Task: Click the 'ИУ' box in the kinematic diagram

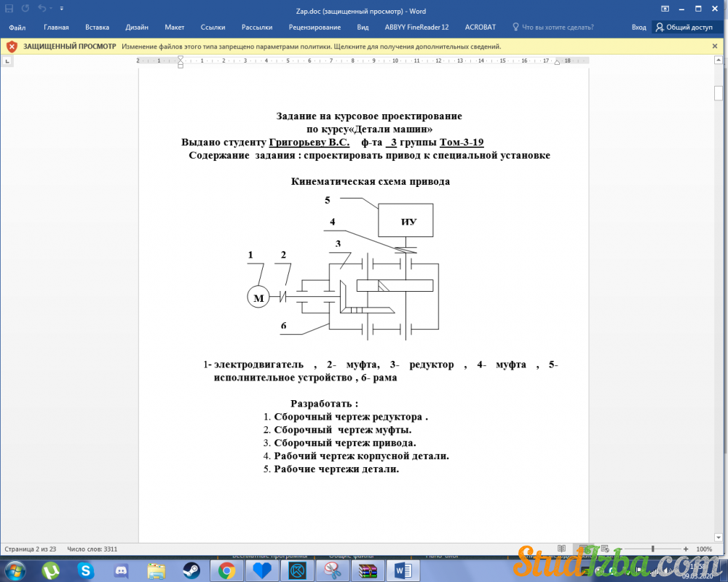Action: pyautogui.click(x=405, y=220)
